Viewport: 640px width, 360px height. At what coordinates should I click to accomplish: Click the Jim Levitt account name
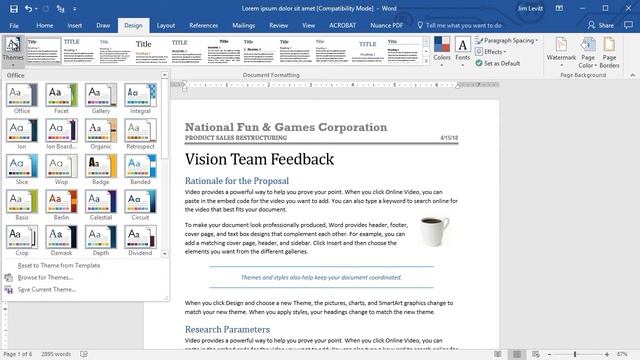[530, 8]
